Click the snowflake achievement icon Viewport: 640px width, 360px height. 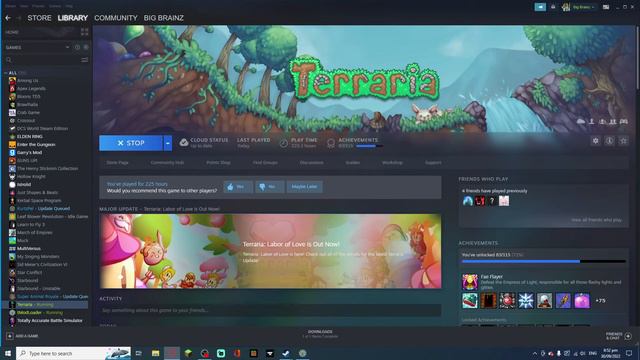pos(526,301)
